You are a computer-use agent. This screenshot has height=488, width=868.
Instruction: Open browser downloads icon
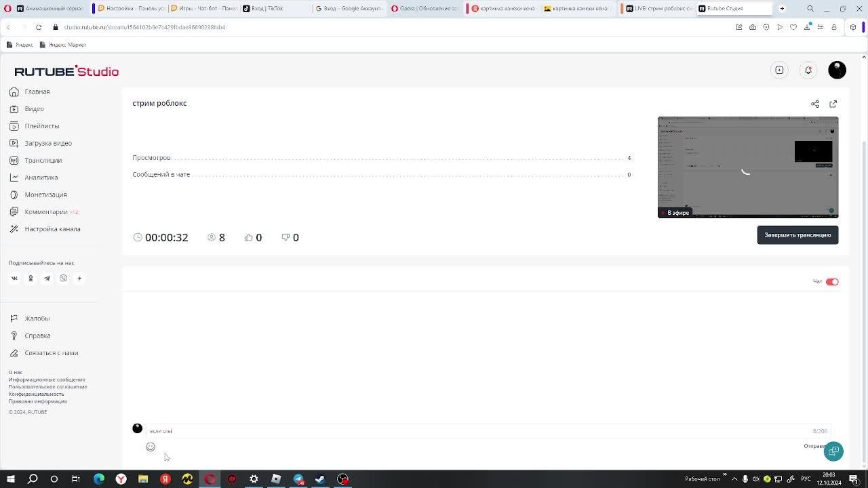pyautogui.click(x=807, y=27)
